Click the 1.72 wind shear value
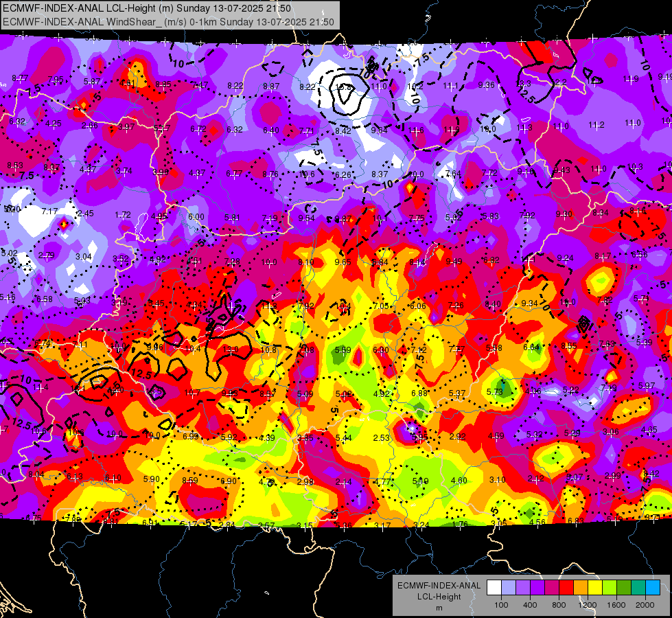The image size is (672, 618). [x=123, y=214]
